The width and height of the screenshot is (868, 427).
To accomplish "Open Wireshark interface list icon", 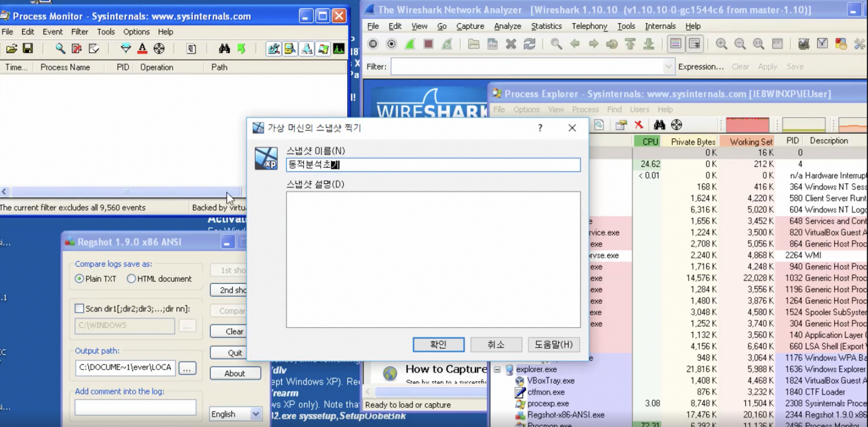I will (x=373, y=44).
